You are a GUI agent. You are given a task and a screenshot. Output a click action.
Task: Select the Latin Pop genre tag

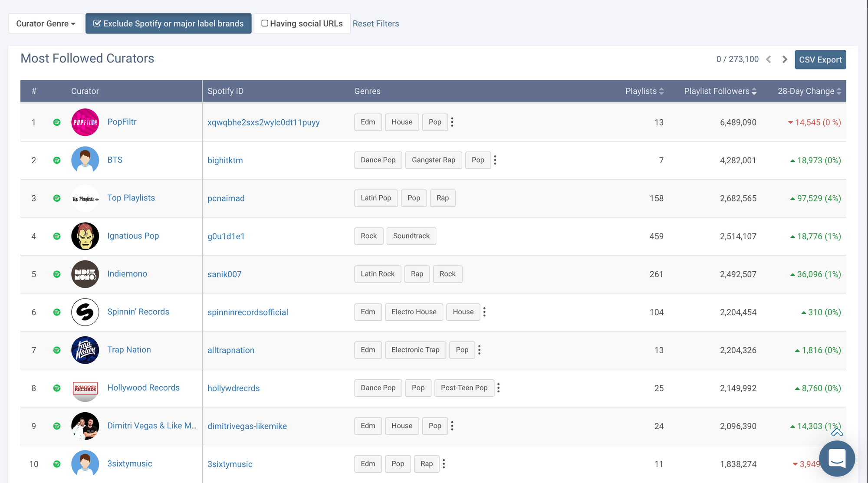coord(376,198)
